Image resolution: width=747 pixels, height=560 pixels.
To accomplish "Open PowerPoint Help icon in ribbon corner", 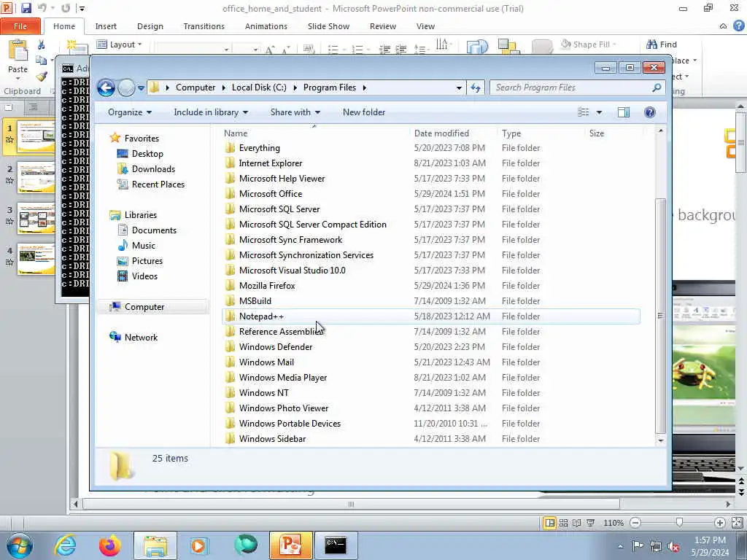I will pos(738,26).
